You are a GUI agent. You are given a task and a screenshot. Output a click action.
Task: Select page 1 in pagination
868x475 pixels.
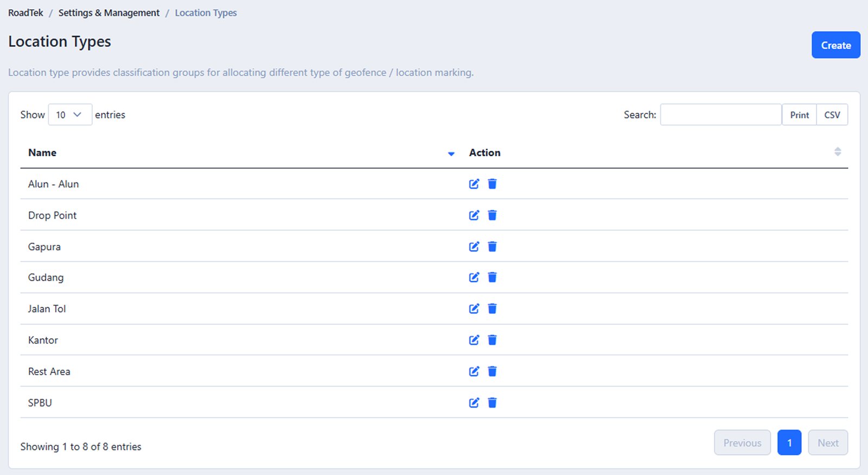789,443
